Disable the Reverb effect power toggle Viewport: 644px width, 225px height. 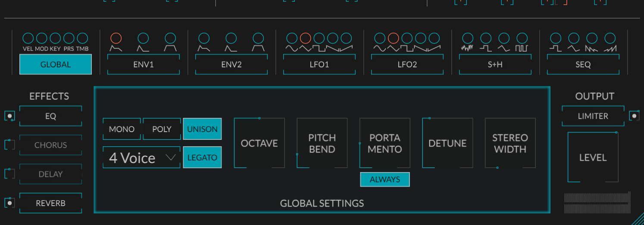click(x=9, y=203)
